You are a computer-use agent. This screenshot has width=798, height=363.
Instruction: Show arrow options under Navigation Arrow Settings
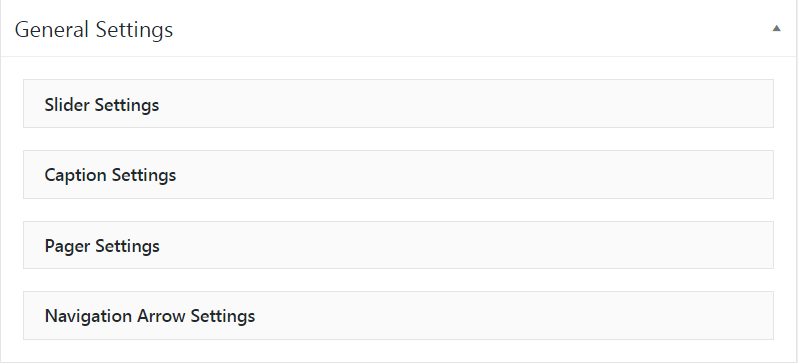398,315
